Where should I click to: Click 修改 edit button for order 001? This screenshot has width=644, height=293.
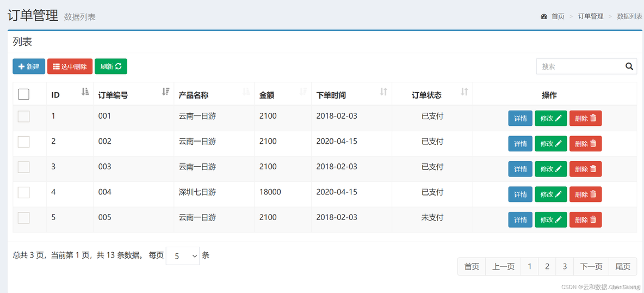click(551, 119)
